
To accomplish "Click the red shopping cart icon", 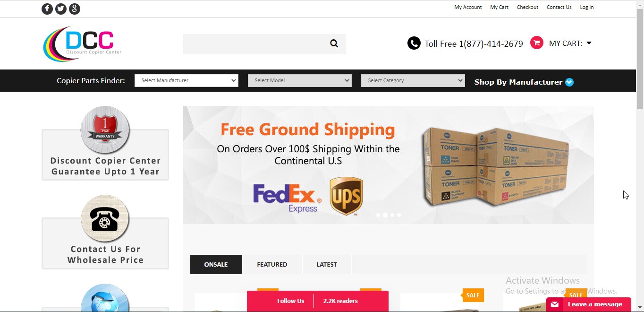I will point(536,43).
